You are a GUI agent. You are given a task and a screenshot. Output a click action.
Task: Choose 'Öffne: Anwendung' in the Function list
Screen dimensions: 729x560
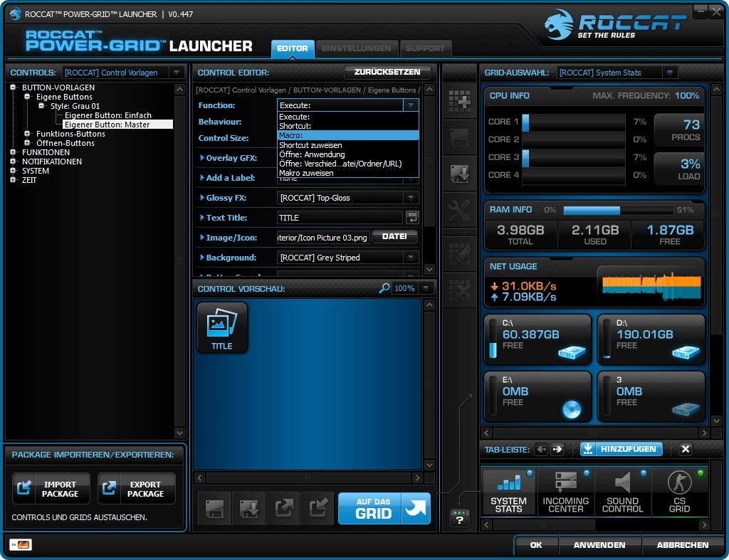(x=347, y=154)
